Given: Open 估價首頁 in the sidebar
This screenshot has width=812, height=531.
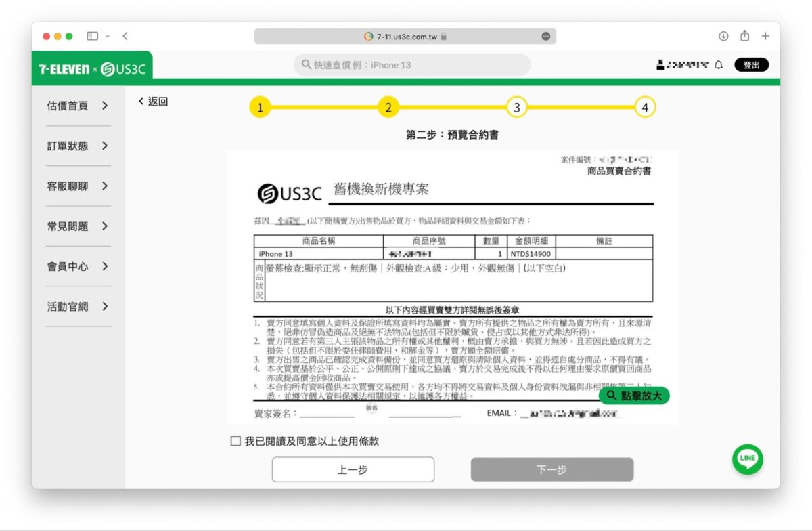Looking at the screenshot, I should pos(78,106).
